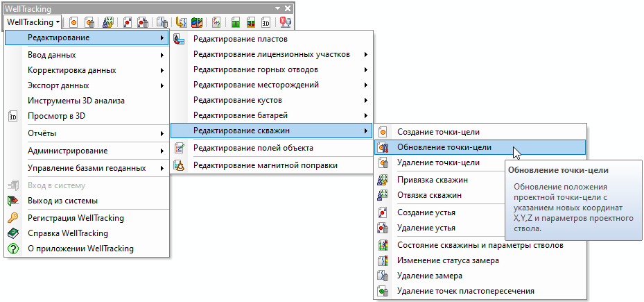Select Привязка скважин option
The width and height of the screenshot is (644, 302).
(x=432, y=180)
